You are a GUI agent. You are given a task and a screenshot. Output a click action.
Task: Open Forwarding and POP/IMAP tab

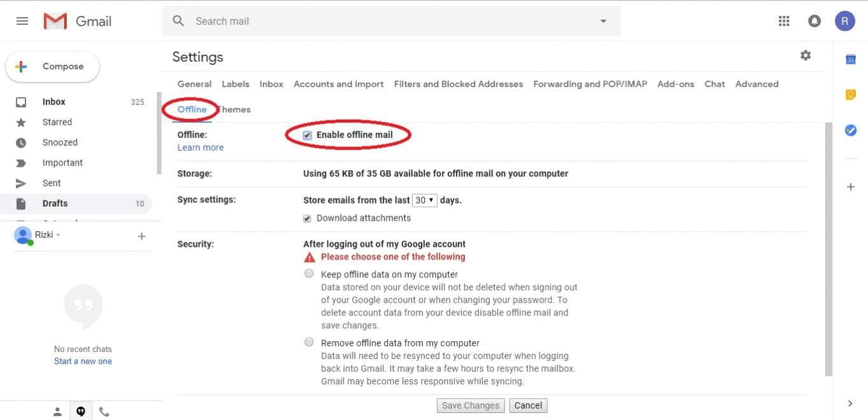(590, 84)
